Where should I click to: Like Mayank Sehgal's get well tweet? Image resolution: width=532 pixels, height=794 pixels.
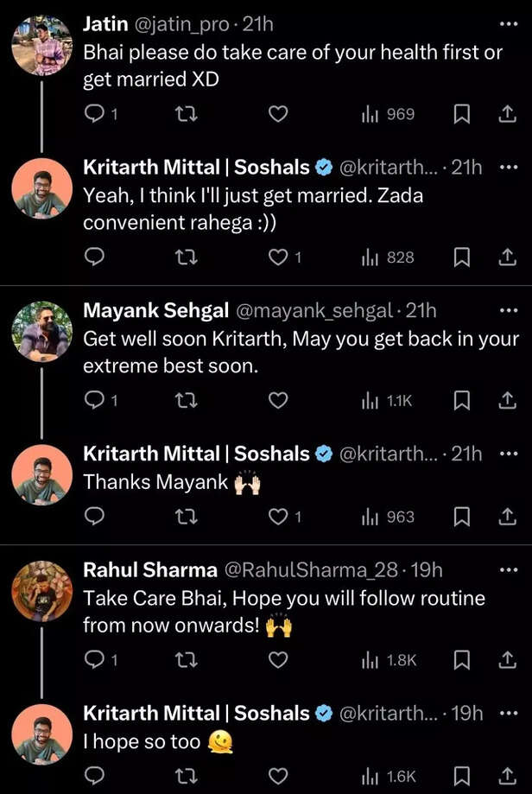coord(277,400)
